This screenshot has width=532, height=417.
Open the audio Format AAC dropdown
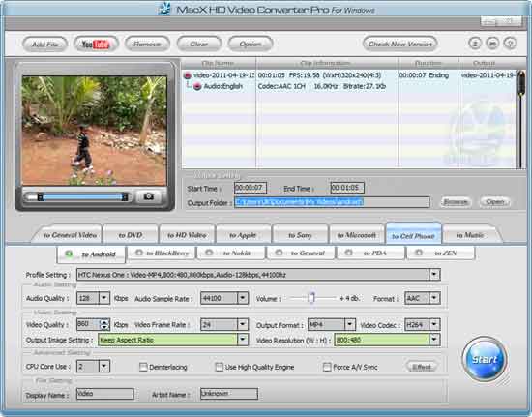[x=434, y=298]
